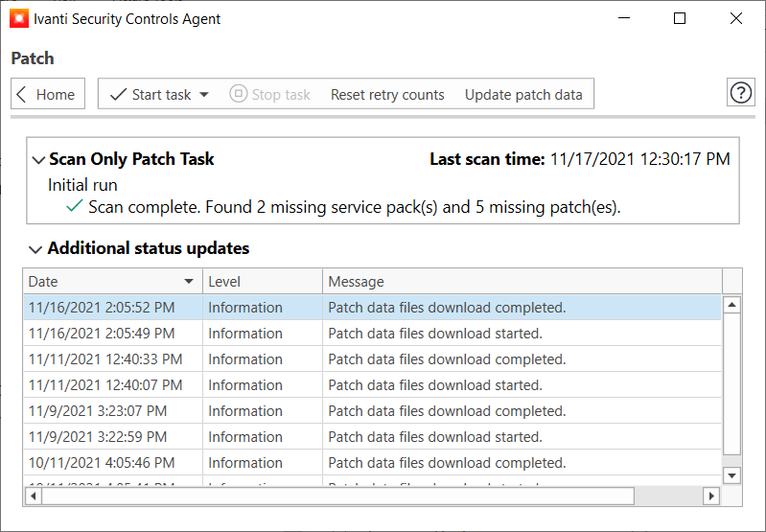Click the Scan complete status message
Viewport: 766px width, 532px height.
[354, 207]
